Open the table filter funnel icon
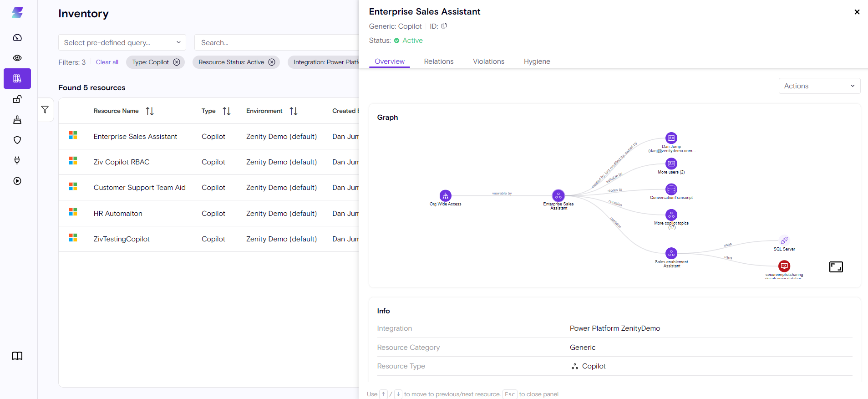868x399 pixels. 45,110
